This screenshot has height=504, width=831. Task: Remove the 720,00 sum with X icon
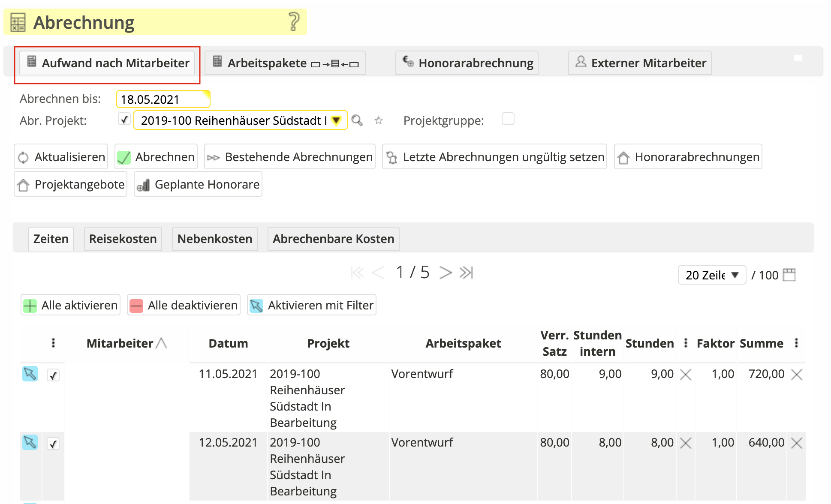coord(796,375)
